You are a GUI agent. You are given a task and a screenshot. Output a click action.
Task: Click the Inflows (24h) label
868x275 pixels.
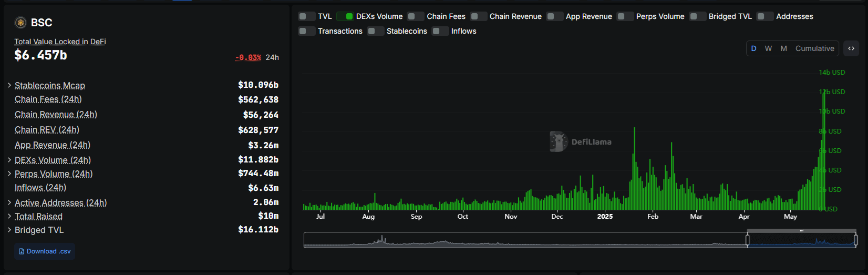[x=40, y=188]
